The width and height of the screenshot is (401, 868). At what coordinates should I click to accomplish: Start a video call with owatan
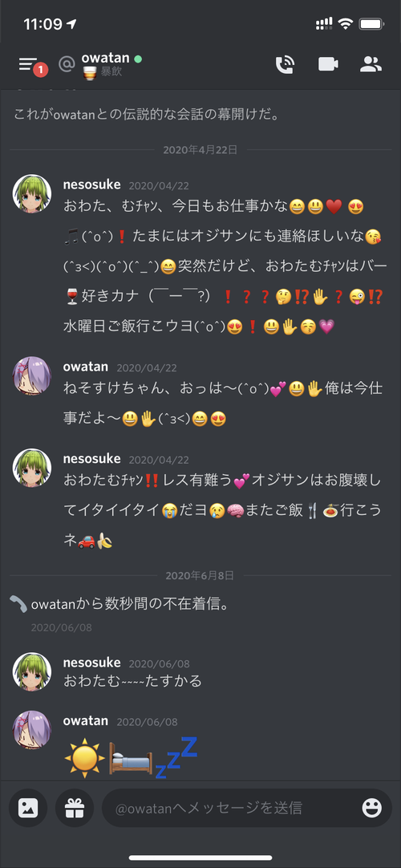328,64
